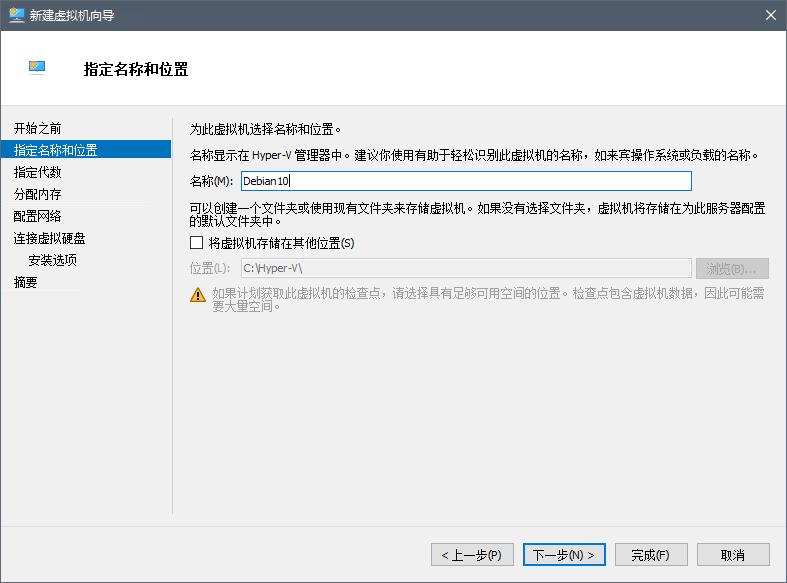The height and width of the screenshot is (583, 787).
Task: Click the virtual machine icon in the header
Action: point(37,68)
